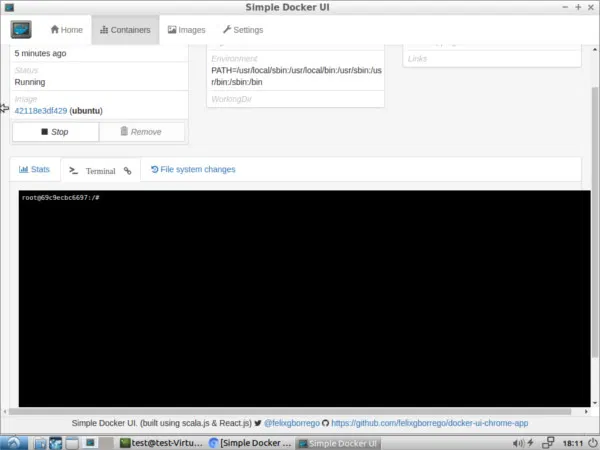Go to the Home page
Image resolution: width=600 pixels, height=450 pixels.
tap(67, 30)
